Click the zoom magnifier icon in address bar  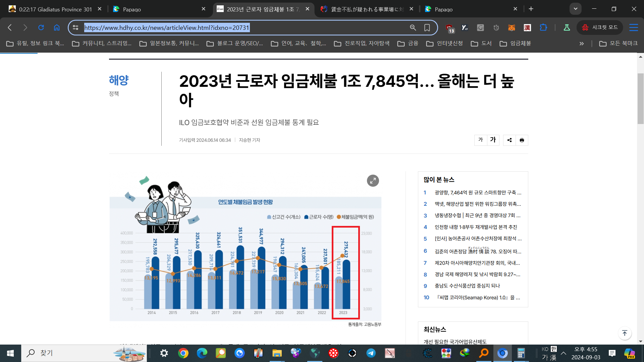(413, 28)
